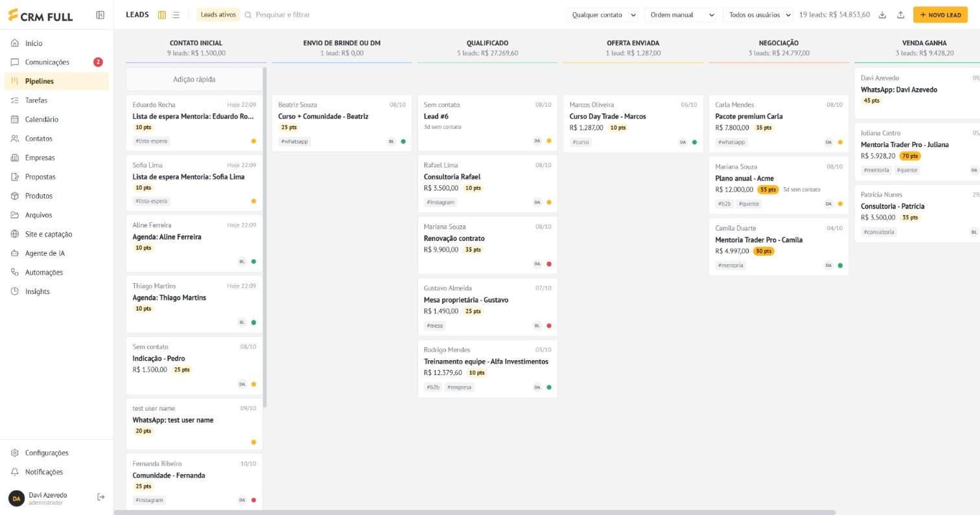
Task: Click the Automações icon
Action: pyautogui.click(x=15, y=273)
